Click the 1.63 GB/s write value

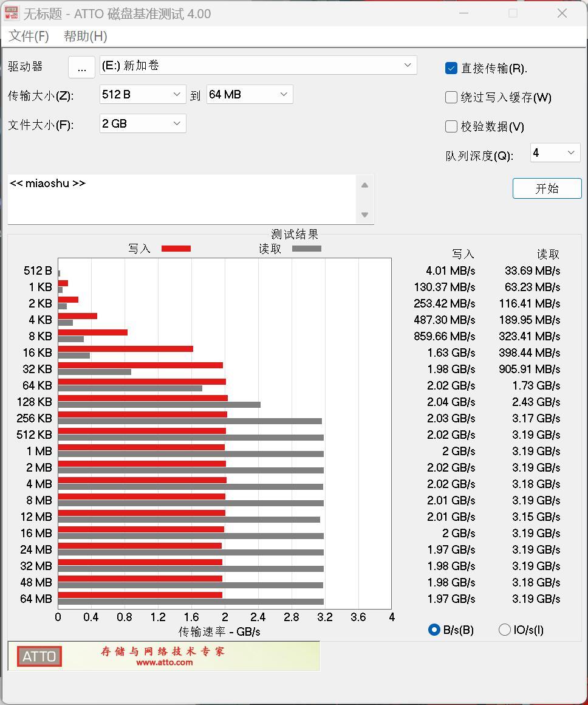click(451, 352)
